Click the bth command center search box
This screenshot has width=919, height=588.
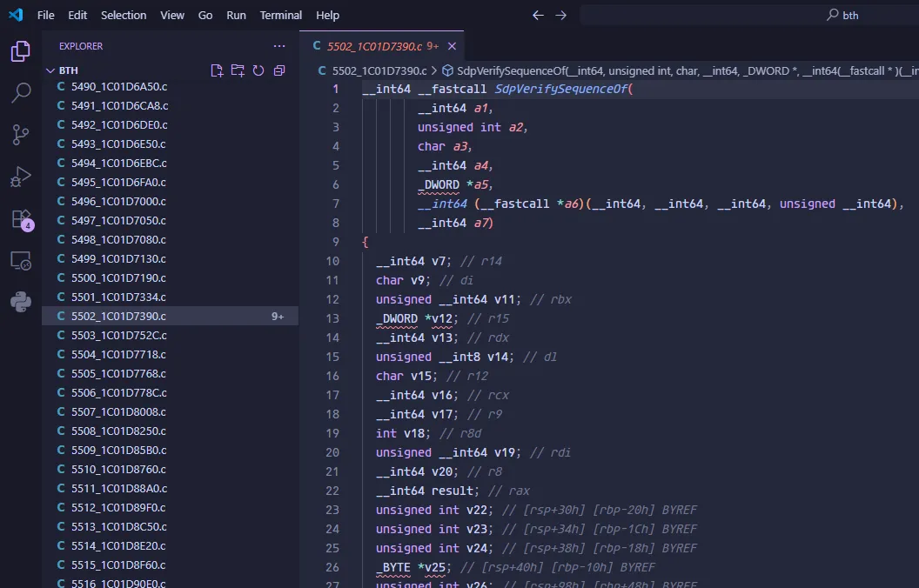click(x=748, y=15)
